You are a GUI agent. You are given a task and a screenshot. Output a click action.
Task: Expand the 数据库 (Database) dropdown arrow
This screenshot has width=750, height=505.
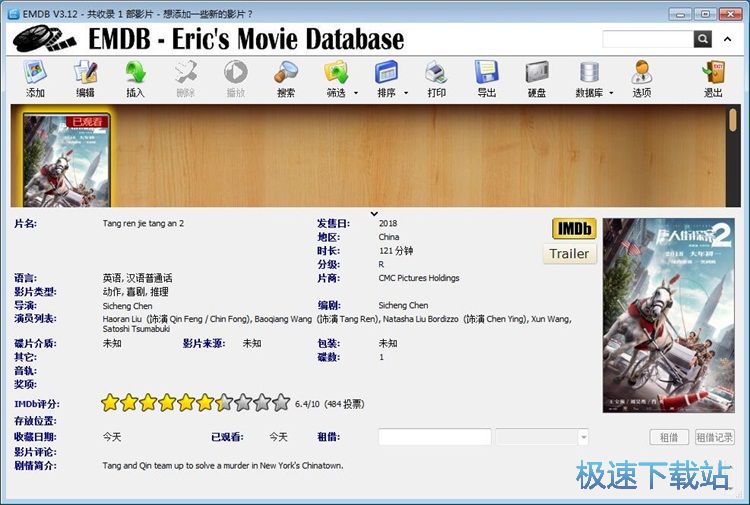tap(611, 93)
